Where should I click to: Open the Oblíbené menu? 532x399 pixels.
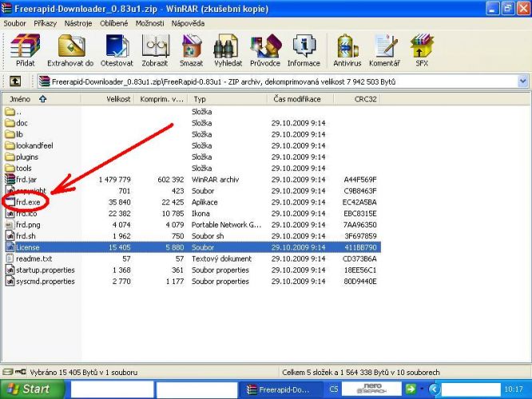pyautogui.click(x=114, y=23)
